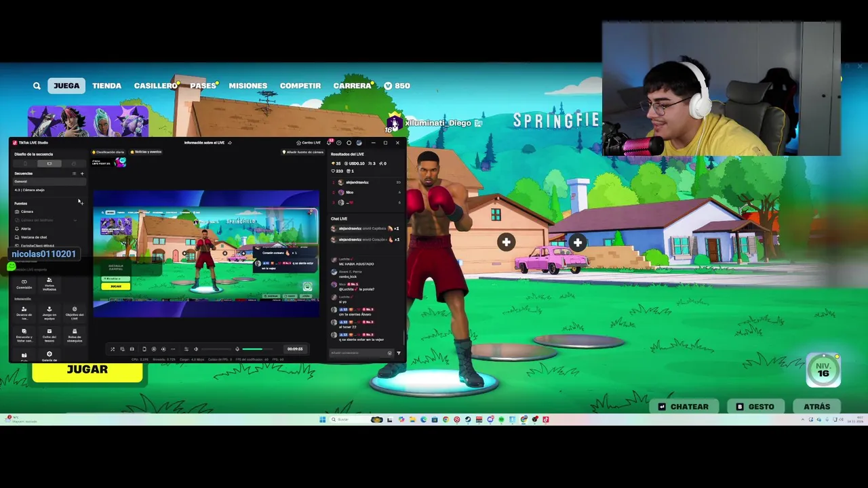Screen dimensions: 868x488
Task: Open the TIENDA tab
Action: point(106,86)
